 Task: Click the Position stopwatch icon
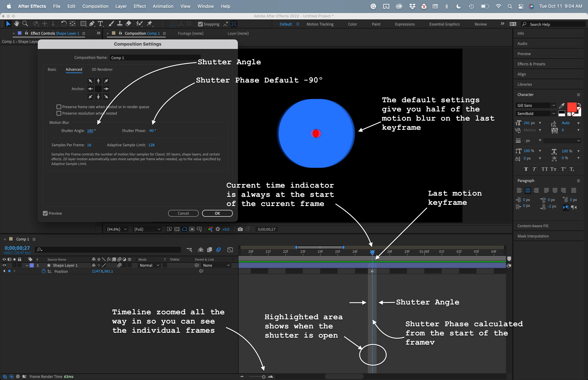[x=44, y=271]
